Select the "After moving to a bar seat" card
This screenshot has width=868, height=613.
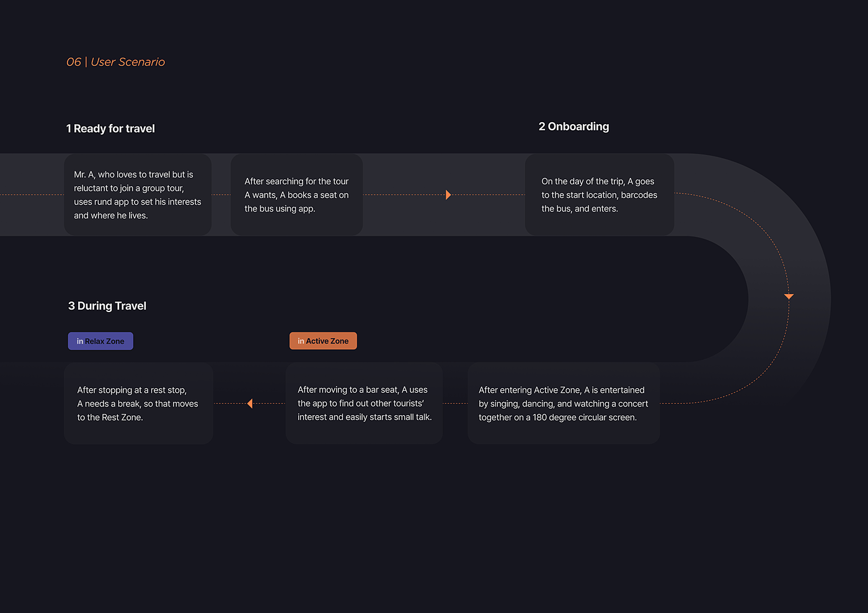[x=364, y=403]
